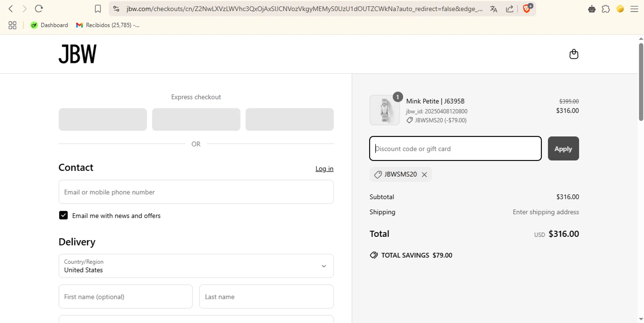Open the robot extension icon
This screenshot has width=644, height=323.
(x=592, y=9)
